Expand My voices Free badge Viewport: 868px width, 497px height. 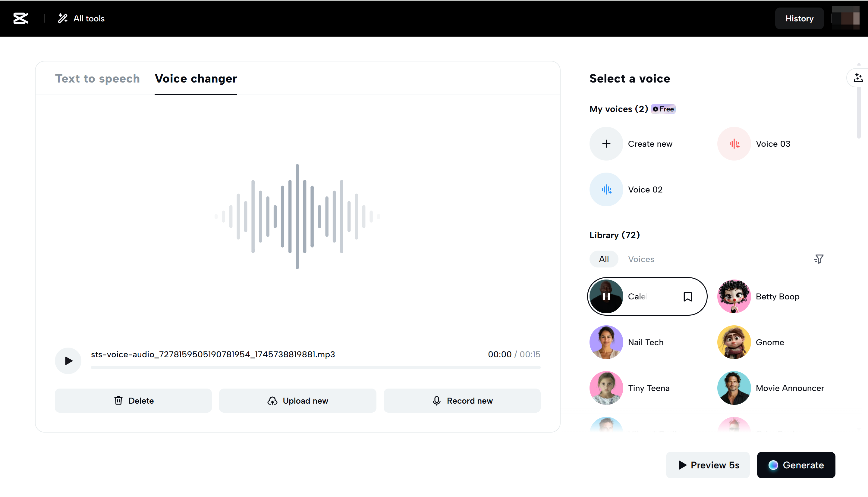click(663, 109)
